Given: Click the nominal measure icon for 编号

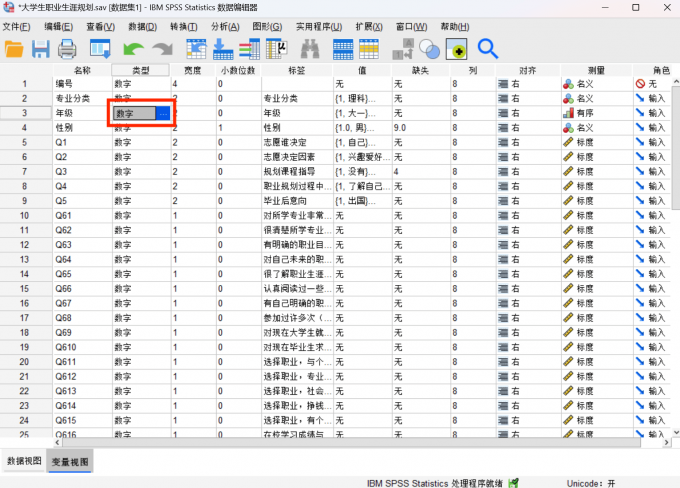Looking at the screenshot, I should 568,84.
